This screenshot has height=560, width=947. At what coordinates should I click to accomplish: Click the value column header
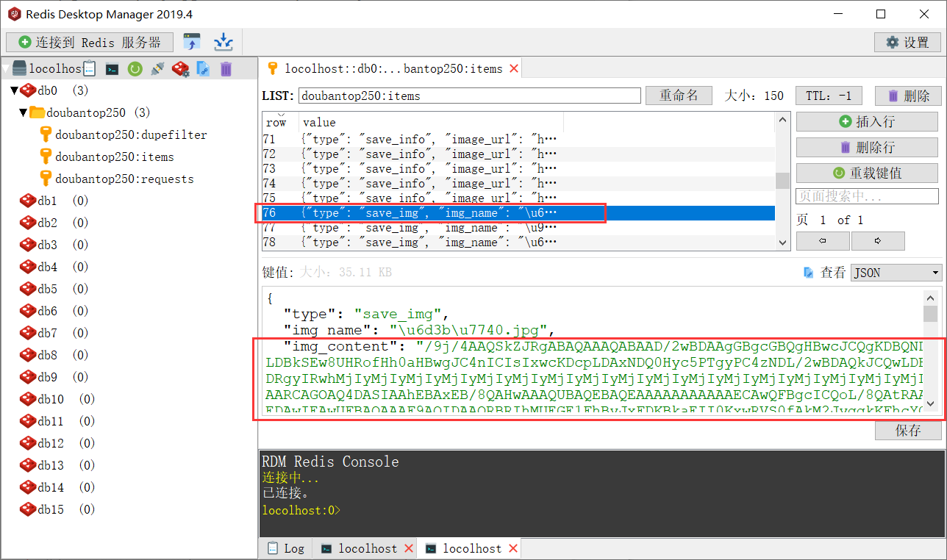click(x=432, y=122)
